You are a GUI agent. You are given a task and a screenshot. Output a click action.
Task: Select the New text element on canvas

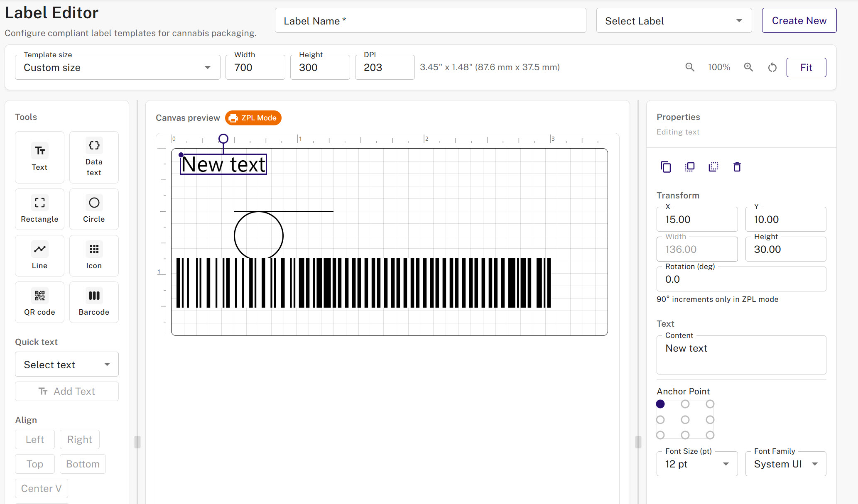tap(223, 164)
